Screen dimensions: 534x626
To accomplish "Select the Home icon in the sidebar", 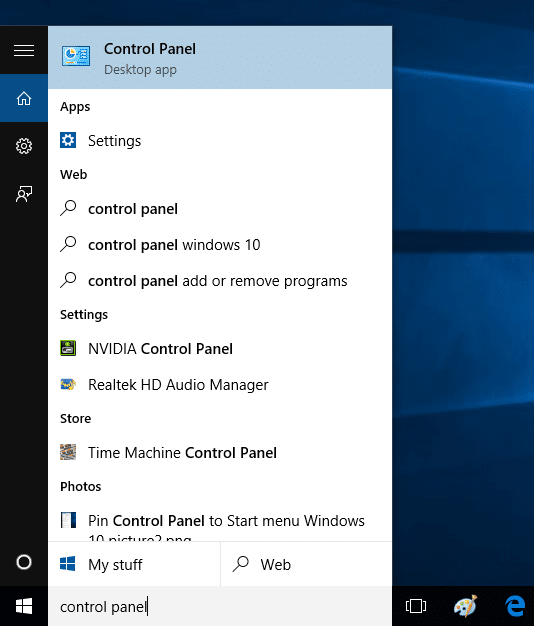I will point(24,98).
